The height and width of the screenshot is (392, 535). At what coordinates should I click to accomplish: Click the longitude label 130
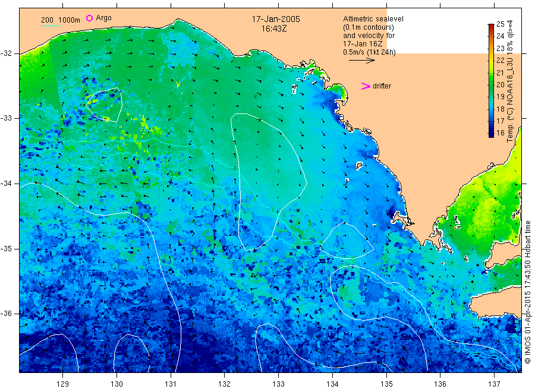tap(117, 384)
